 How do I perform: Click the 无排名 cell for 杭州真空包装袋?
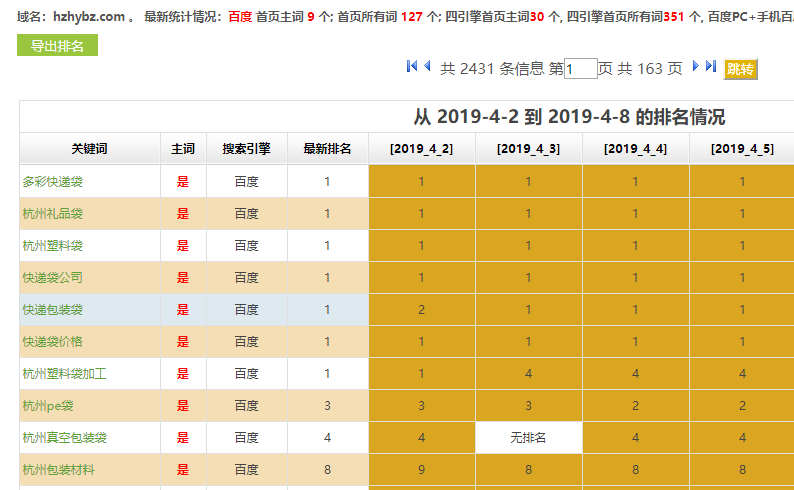click(x=528, y=438)
